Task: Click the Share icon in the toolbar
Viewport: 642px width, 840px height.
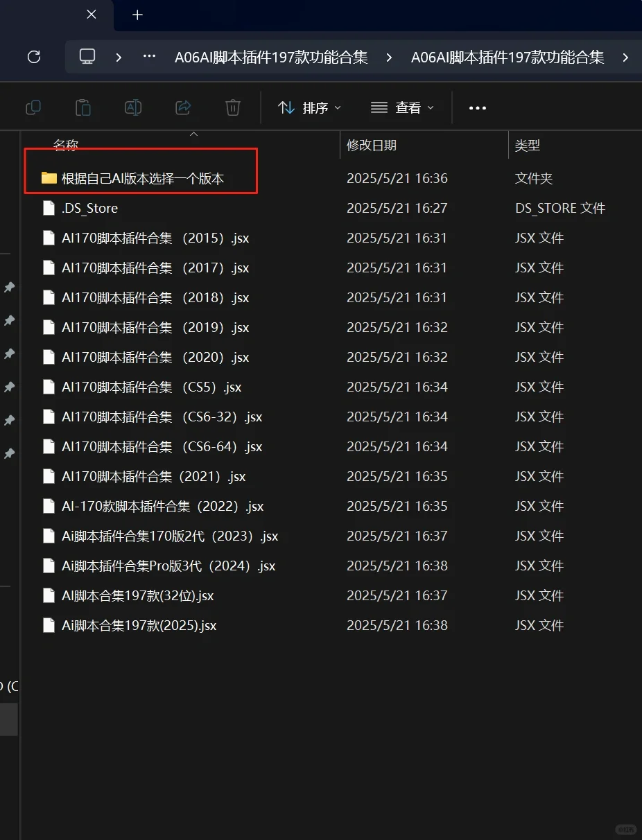Action: (x=182, y=107)
